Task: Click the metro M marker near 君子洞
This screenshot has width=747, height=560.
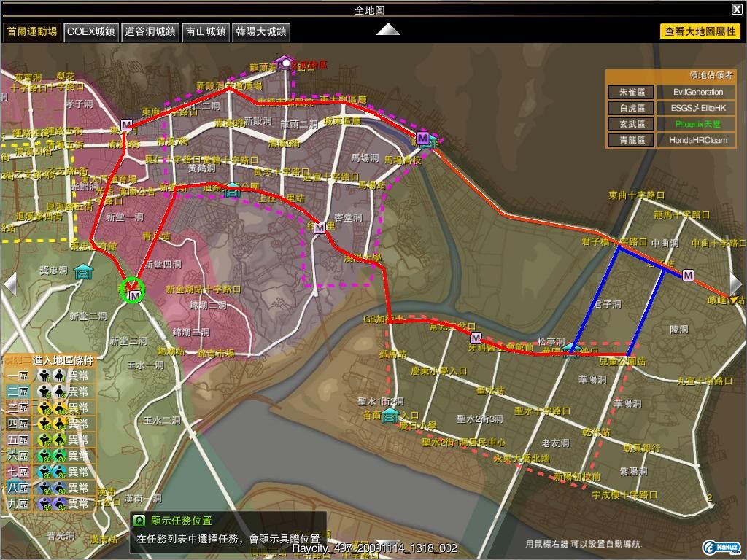Action: point(688,275)
